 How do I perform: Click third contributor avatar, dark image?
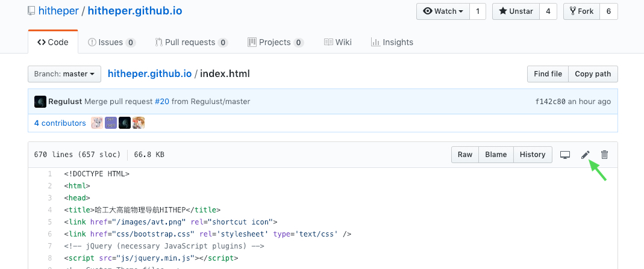(125, 123)
